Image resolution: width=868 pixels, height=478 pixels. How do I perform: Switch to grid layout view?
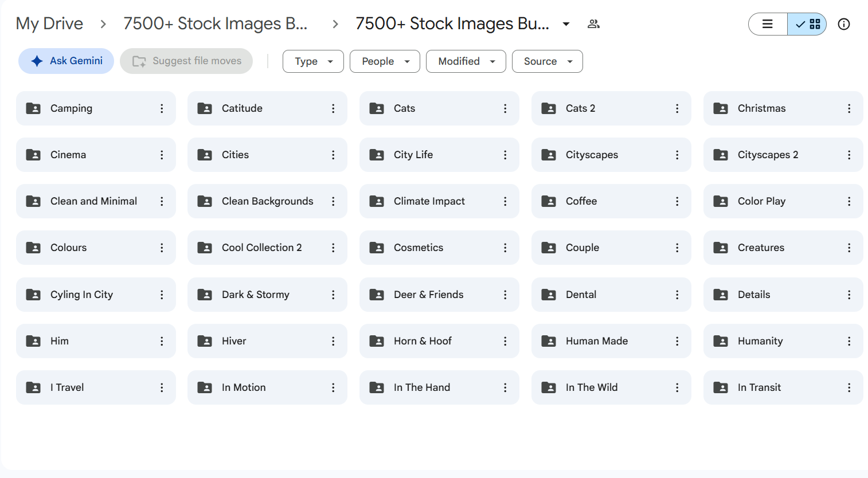[x=807, y=24]
